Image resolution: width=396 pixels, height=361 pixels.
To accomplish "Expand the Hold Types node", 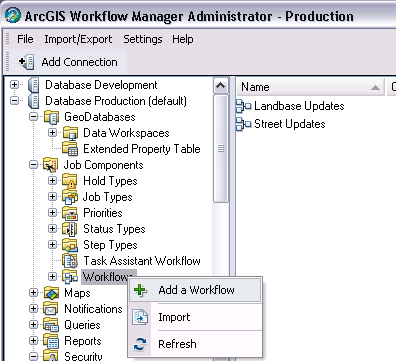I will point(52,181).
